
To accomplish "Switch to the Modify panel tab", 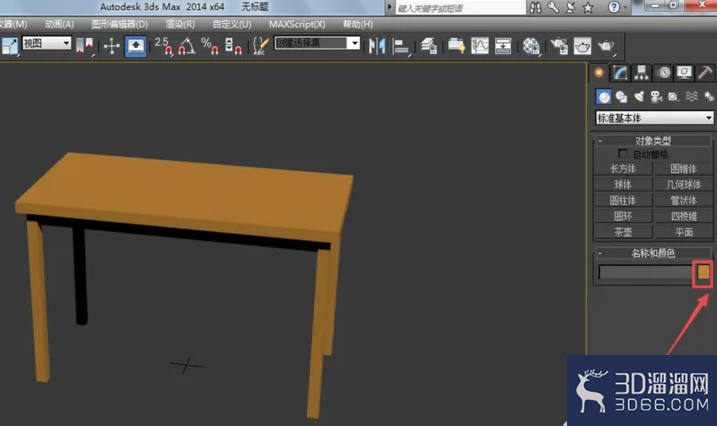I will pos(620,73).
